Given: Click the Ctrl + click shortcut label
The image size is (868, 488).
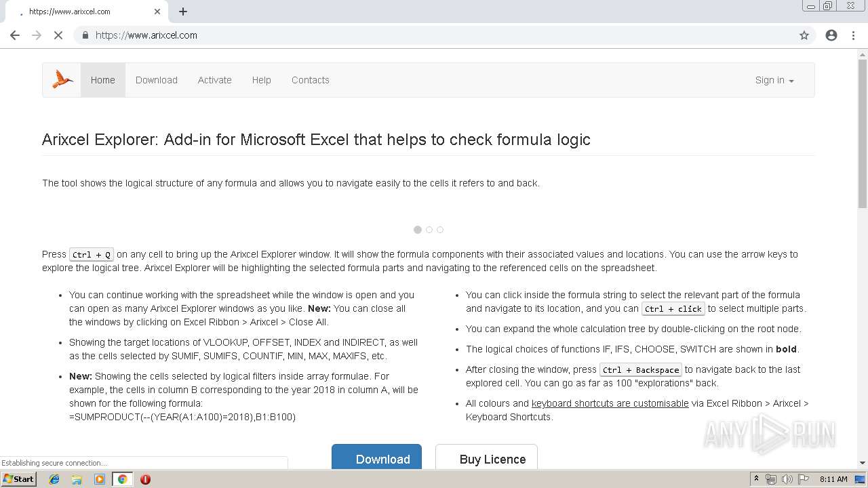Looking at the screenshot, I should pyautogui.click(x=673, y=309).
